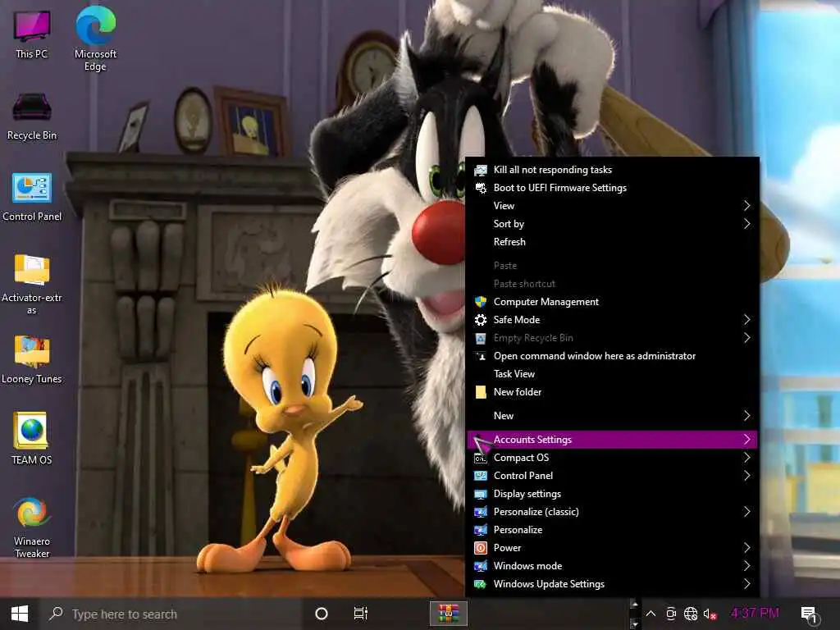Click the WinRAR taskbar application icon
Screen dimensions: 840x630
[x=449, y=614]
